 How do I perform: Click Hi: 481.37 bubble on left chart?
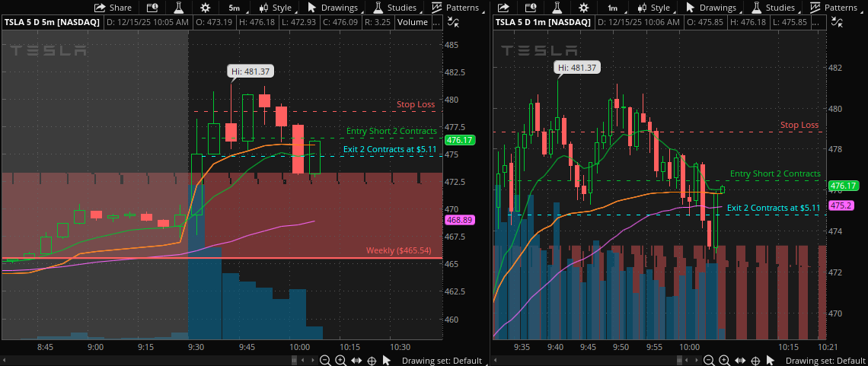(x=251, y=71)
